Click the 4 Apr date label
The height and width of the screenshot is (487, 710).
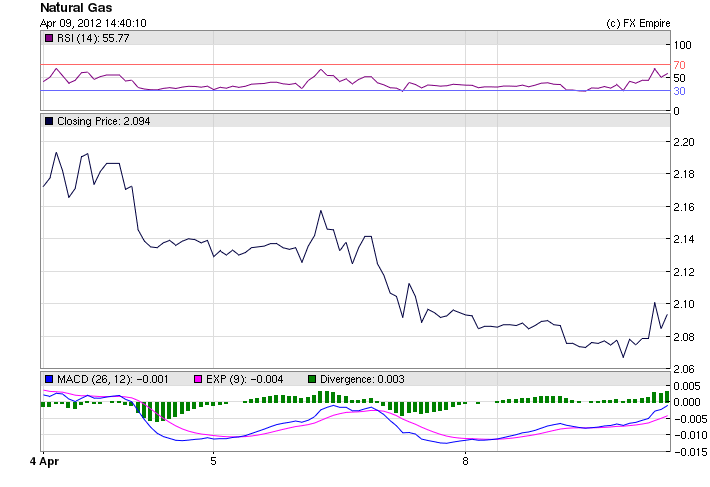pyautogui.click(x=44, y=462)
